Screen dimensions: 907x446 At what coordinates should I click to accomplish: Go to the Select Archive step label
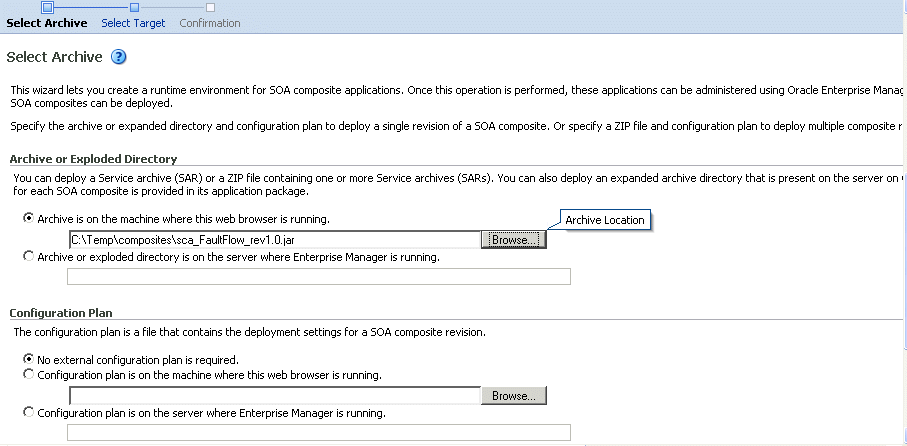[x=47, y=23]
